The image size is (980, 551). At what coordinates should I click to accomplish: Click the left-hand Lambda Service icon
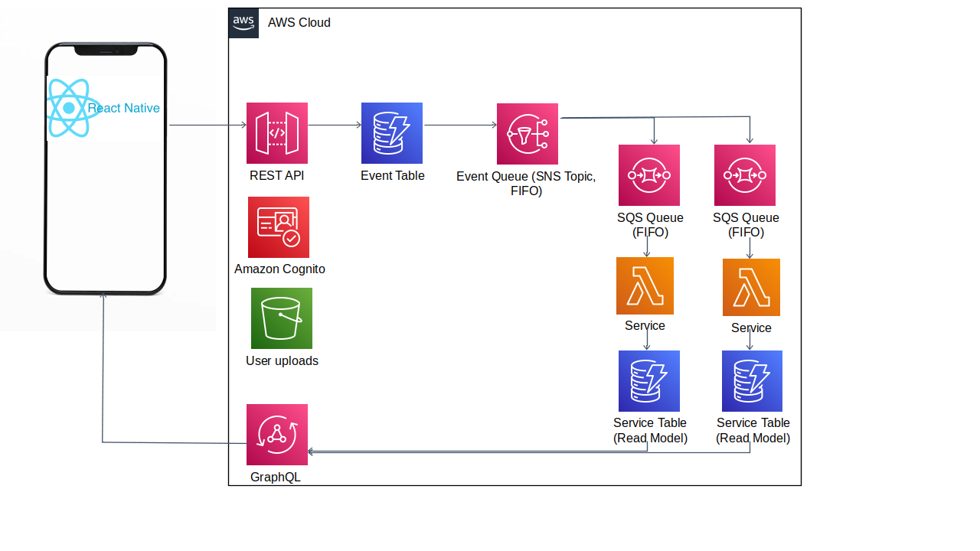pos(645,286)
